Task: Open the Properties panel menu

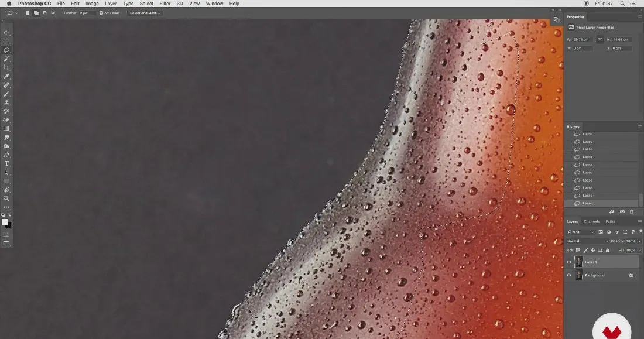Action: point(639,17)
